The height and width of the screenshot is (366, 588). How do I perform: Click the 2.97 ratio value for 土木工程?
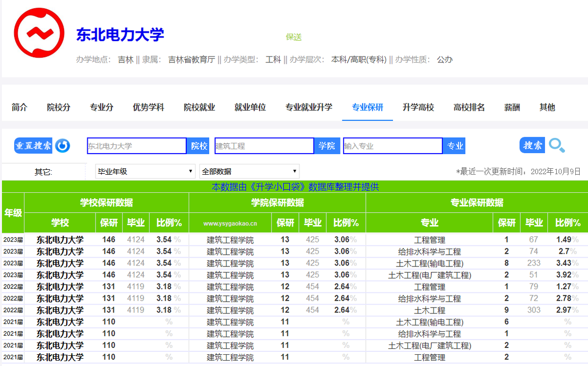(564, 310)
